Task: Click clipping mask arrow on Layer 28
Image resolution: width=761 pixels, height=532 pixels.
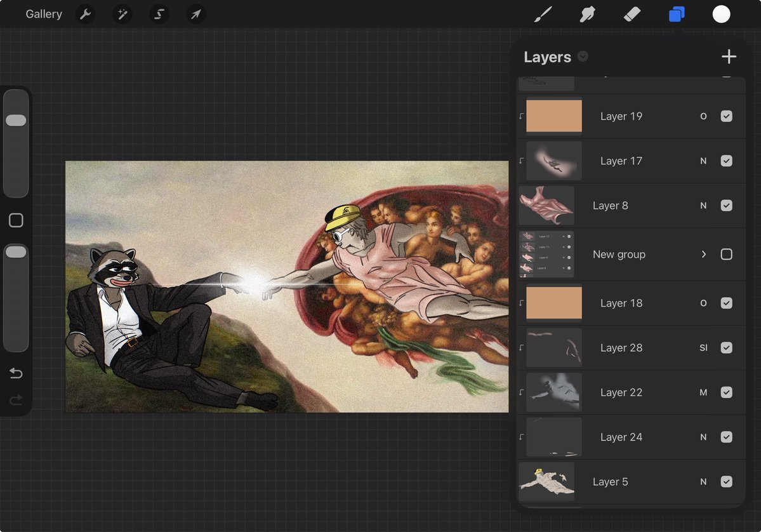Action: click(521, 347)
